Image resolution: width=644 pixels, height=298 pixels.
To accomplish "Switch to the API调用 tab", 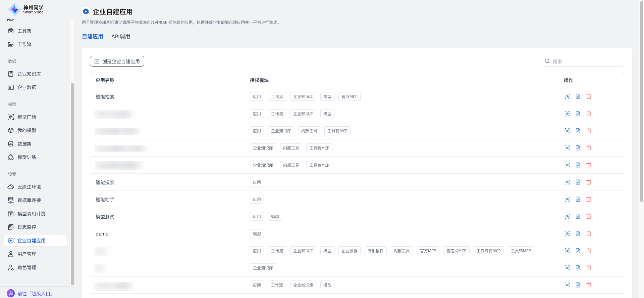I will tap(120, 37).
